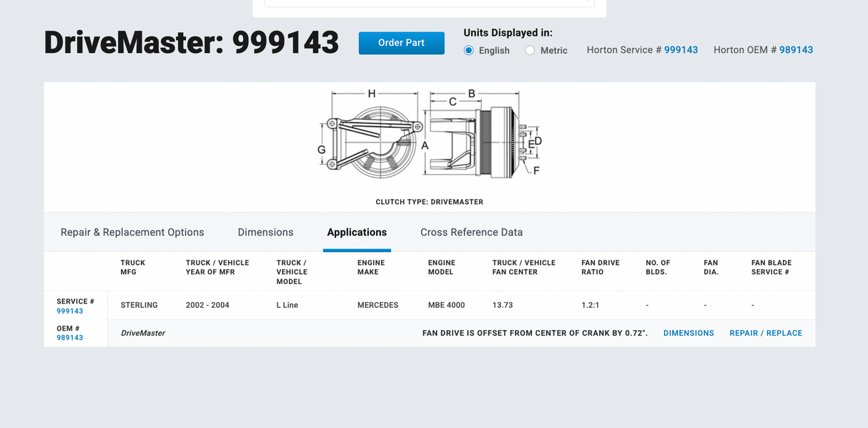The height and width of the screenshot is (428, 868).
Task: Open Horton Service number 999143 link
Action: [681, 49]
